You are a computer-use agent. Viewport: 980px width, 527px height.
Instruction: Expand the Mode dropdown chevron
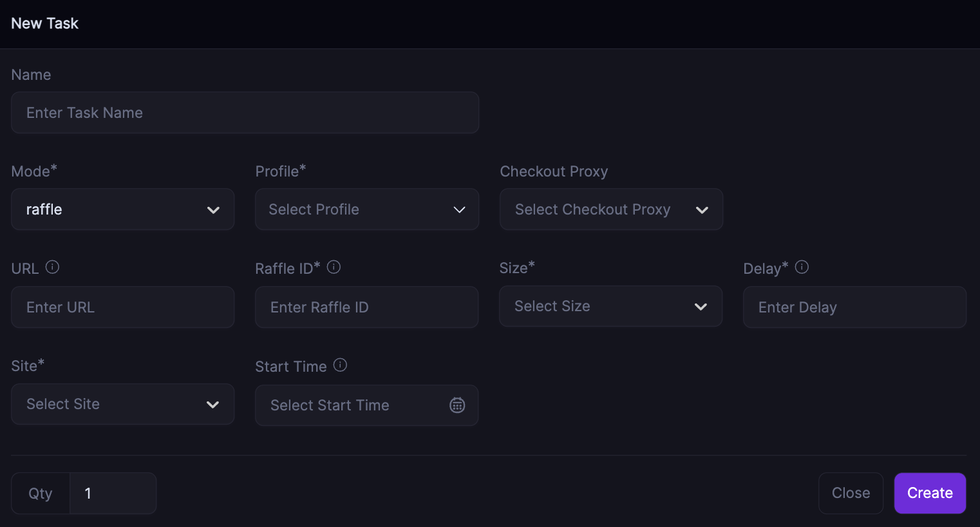coord(213,210)
